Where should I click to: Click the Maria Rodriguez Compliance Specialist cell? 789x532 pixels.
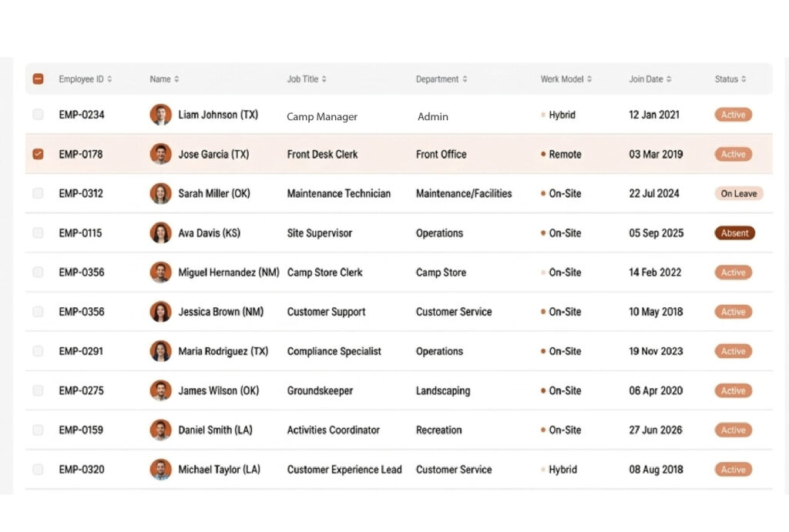click(x=334, y=351)
